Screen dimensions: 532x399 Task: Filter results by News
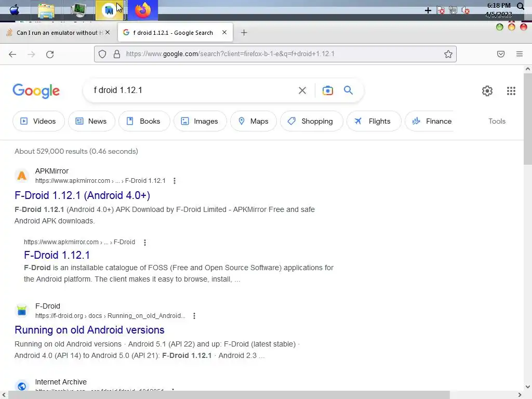[x=91, y=121]
